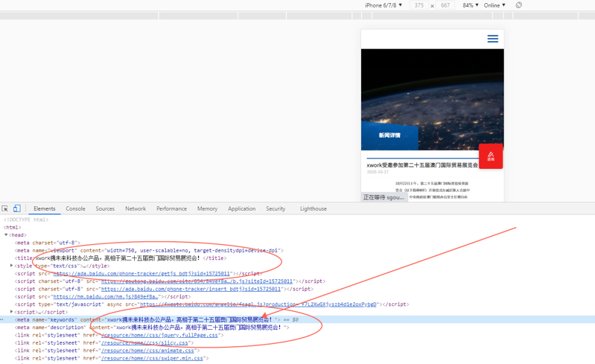Toggle the device toolbar icon
595x364 pixels.
pyautogui.click(x=16, y=208)
